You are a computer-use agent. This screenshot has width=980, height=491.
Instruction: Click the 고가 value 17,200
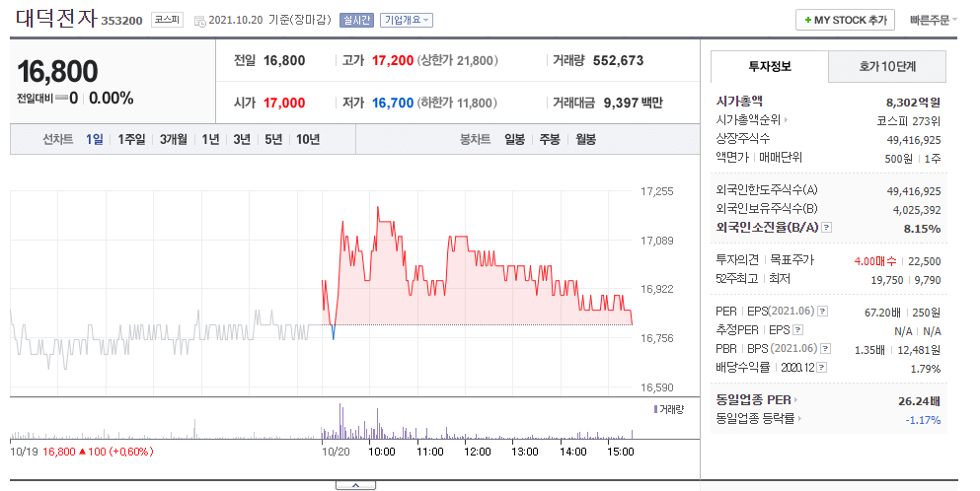(x=393, y=60)
